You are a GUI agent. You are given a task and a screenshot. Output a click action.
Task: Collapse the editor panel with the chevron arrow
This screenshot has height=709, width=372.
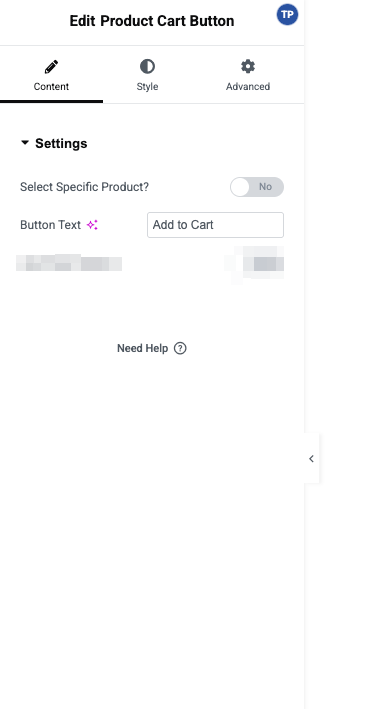(311, 458)
